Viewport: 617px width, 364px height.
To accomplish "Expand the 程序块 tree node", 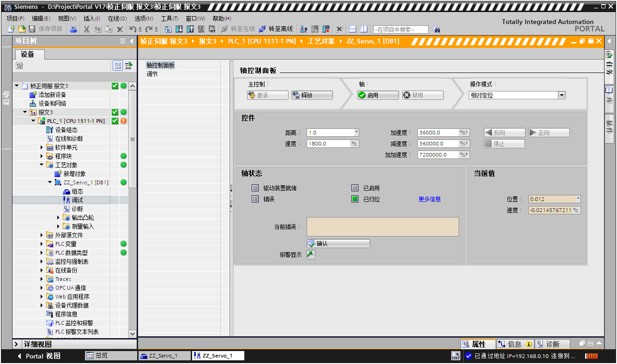I will pyautogui.click(x=42, y=156).
